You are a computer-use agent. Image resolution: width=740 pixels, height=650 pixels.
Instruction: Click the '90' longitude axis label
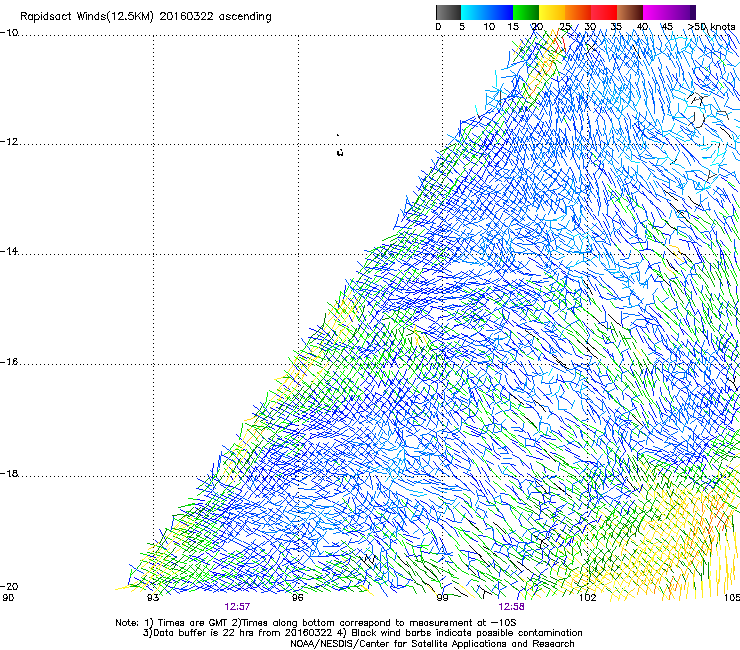pos(8,598)
